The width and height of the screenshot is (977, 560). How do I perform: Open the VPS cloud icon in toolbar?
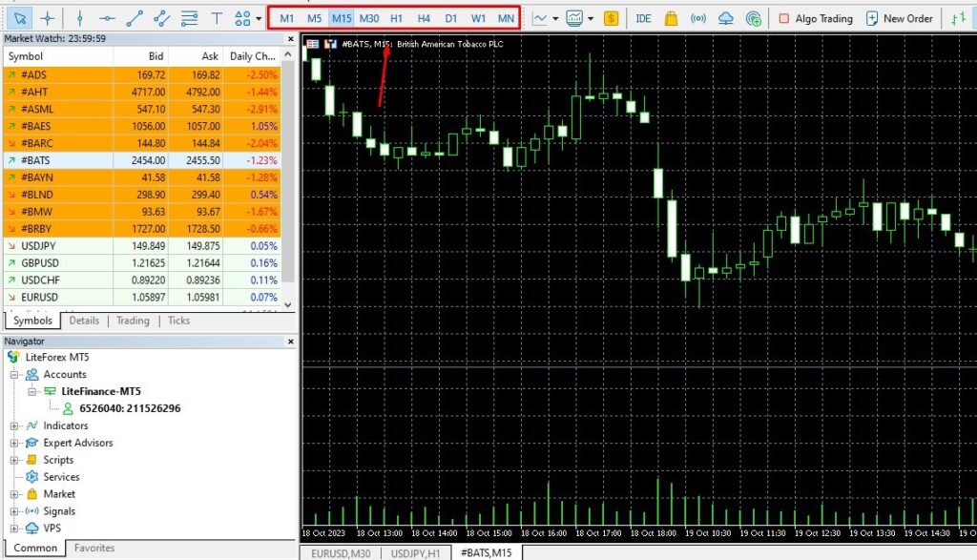726,18
